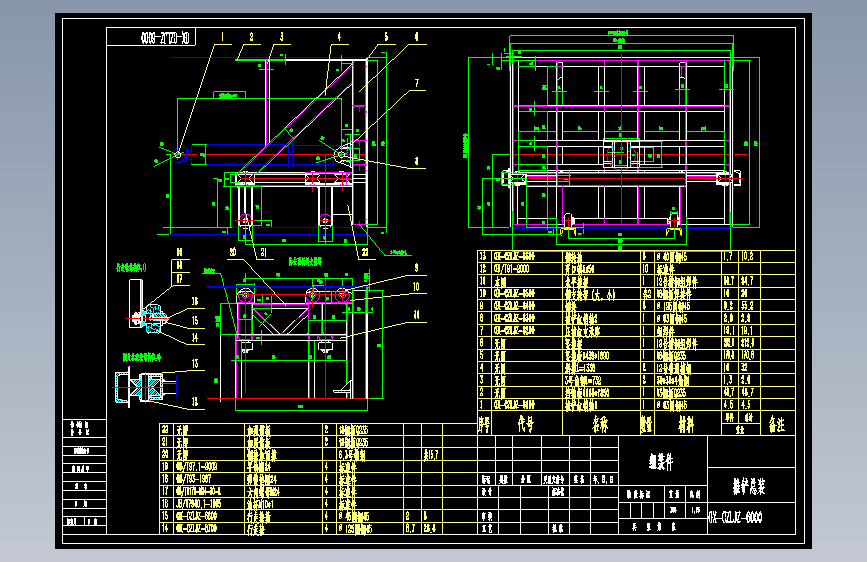The image size is (867, 562).
Task: Select the 代号 column header in parts list
Action: [x=526, y=424]
